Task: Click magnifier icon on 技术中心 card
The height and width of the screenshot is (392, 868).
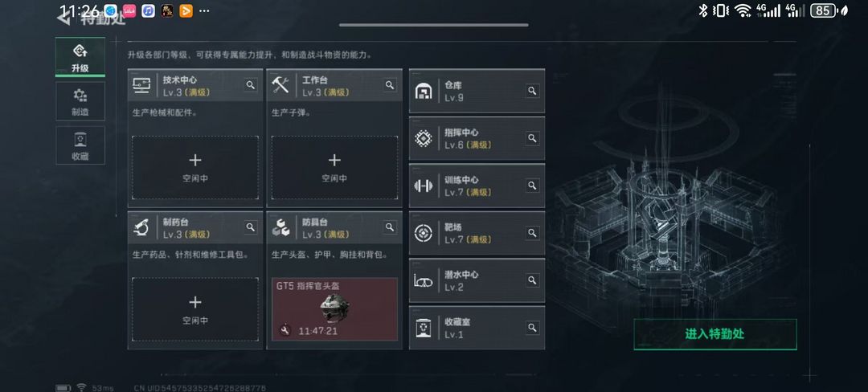Action: (x=251, y=84)
